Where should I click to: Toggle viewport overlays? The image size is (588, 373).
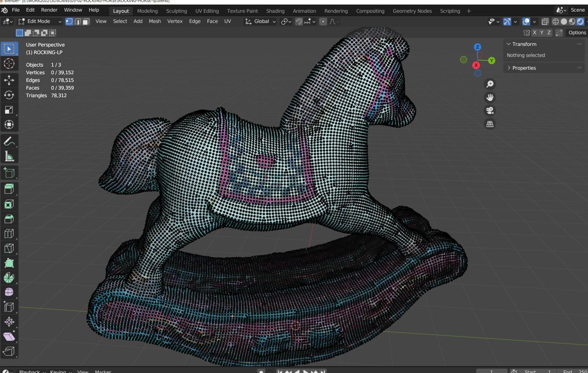(526, 22)
